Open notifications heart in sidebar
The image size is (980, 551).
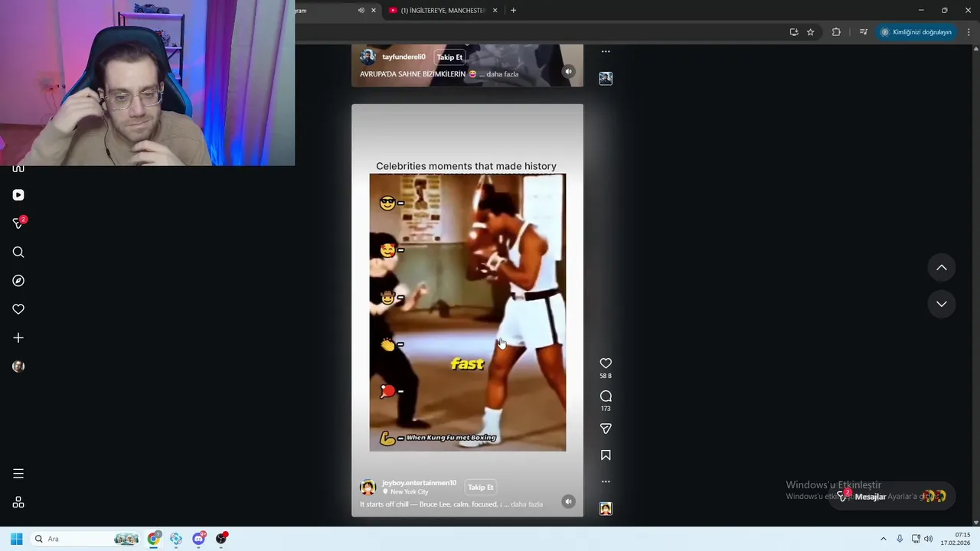[18, 309]
